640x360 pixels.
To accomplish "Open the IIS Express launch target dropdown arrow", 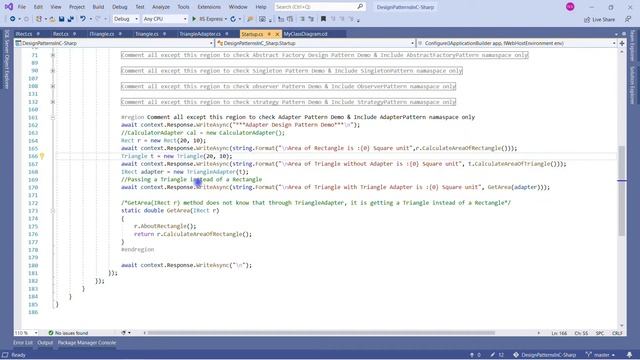I will coord(226,19).
